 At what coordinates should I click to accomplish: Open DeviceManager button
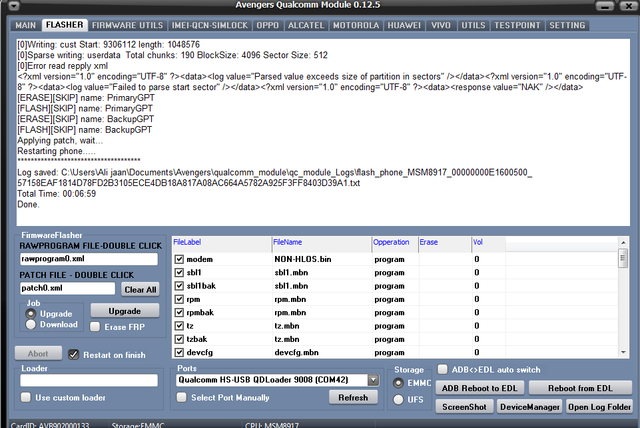click(x=529, y=407)
